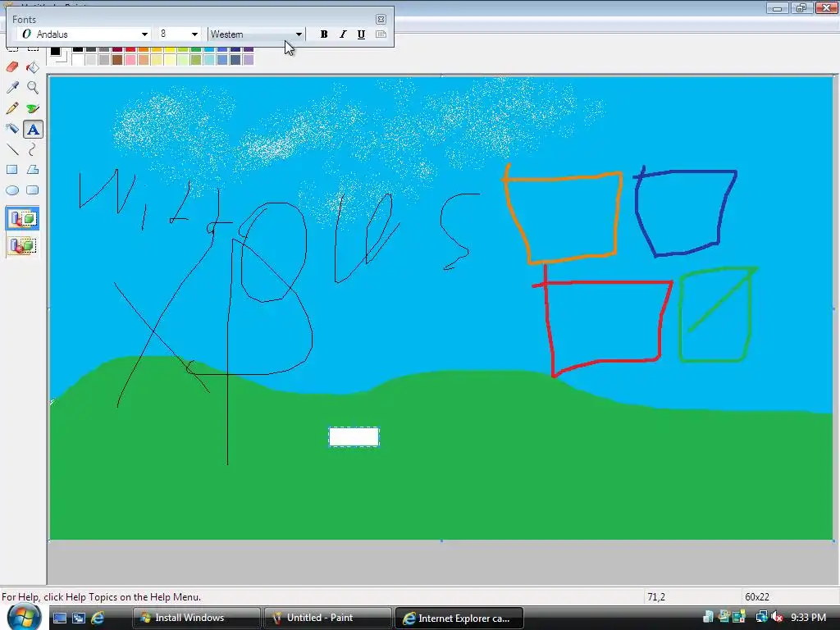Image resolution: width=840 pixels, height=630 pixels.
Task: Select the Fill With Color bucket tool
Action: 33,67
